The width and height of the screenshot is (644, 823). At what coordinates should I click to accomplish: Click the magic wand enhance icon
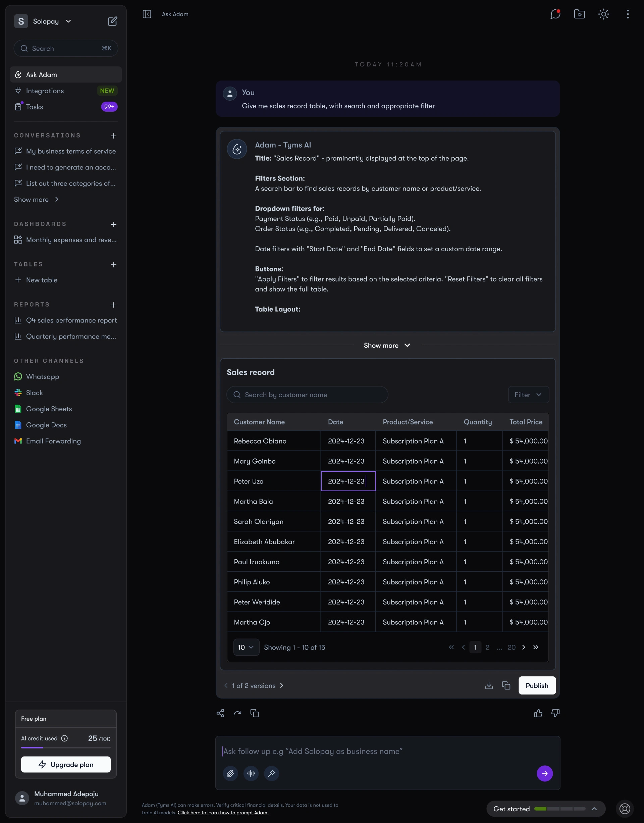tap(271, 773)
